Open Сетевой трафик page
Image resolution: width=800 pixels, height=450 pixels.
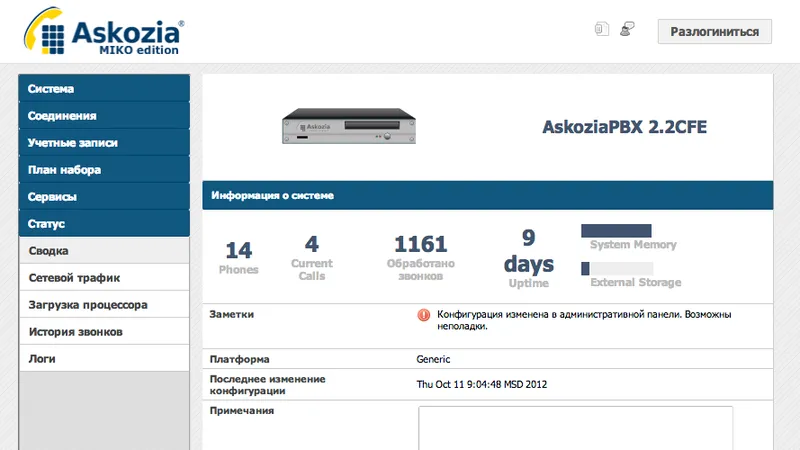[104, 278]
